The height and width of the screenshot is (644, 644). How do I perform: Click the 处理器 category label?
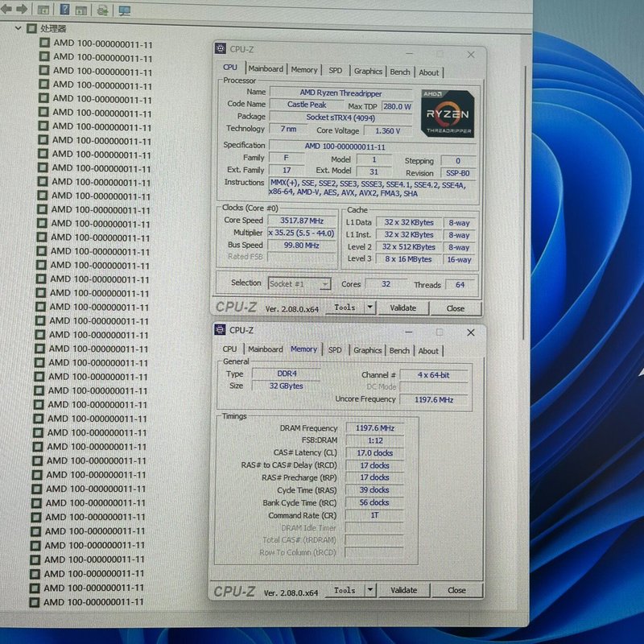pyautogui.click(x=53, y=28)
